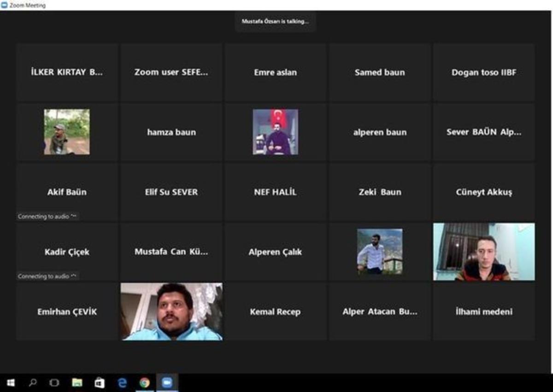Click the Zoom logo in the title bar
The width and height of the screenshot is (553, 392).
pyautogui.click(x=5, y=6)
